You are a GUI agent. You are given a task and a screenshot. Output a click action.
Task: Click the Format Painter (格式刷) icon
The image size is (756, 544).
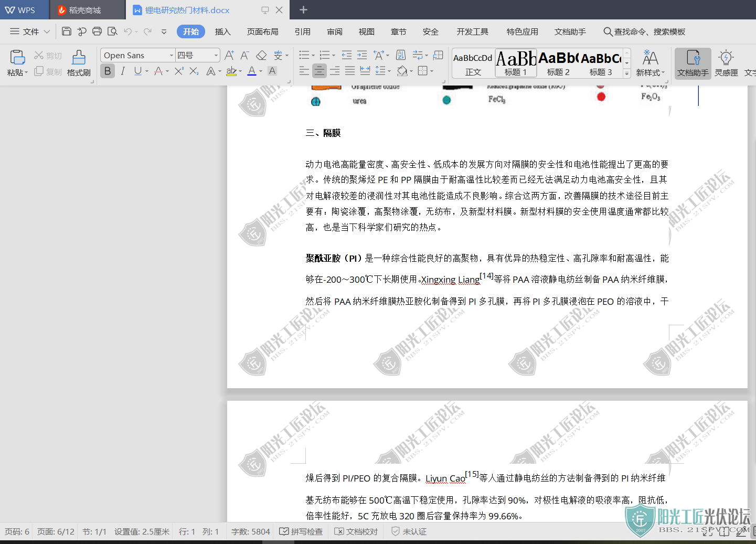click(x=79, y=57)
